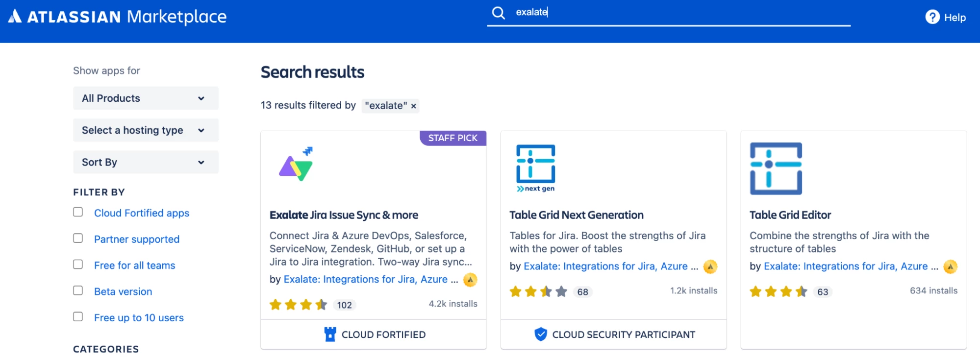Remove the "exalate" filter tag

pyautogui.click(x=414, y=106)
